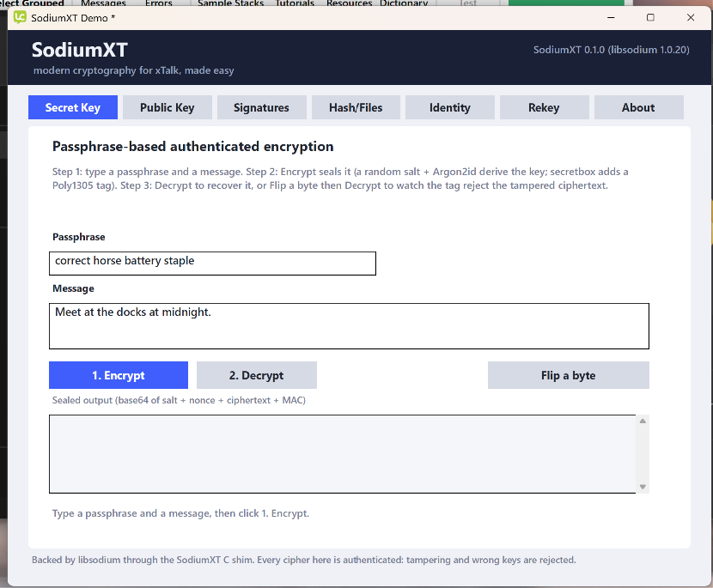Open the Public Key tab
This screenshot has width=713, height=588.
[x=167, y=107]
